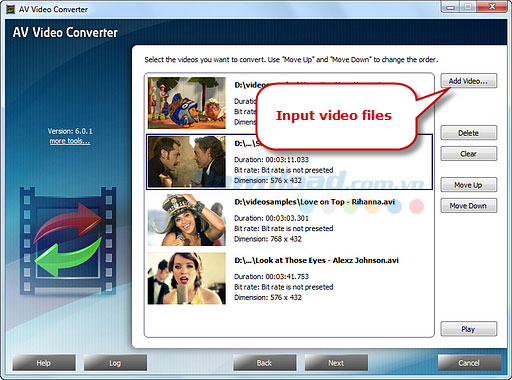Open the Log window
This screenshot has width=512, height=380.
[115, 363]
